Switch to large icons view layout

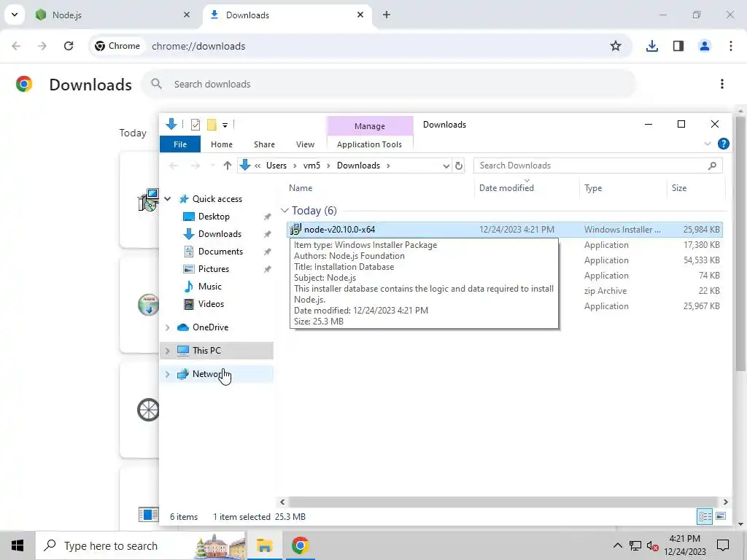coord(721,517)
